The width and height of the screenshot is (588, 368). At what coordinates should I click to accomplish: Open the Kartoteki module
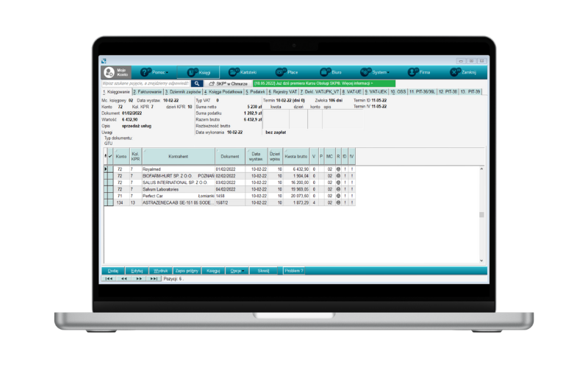point(243,72)
